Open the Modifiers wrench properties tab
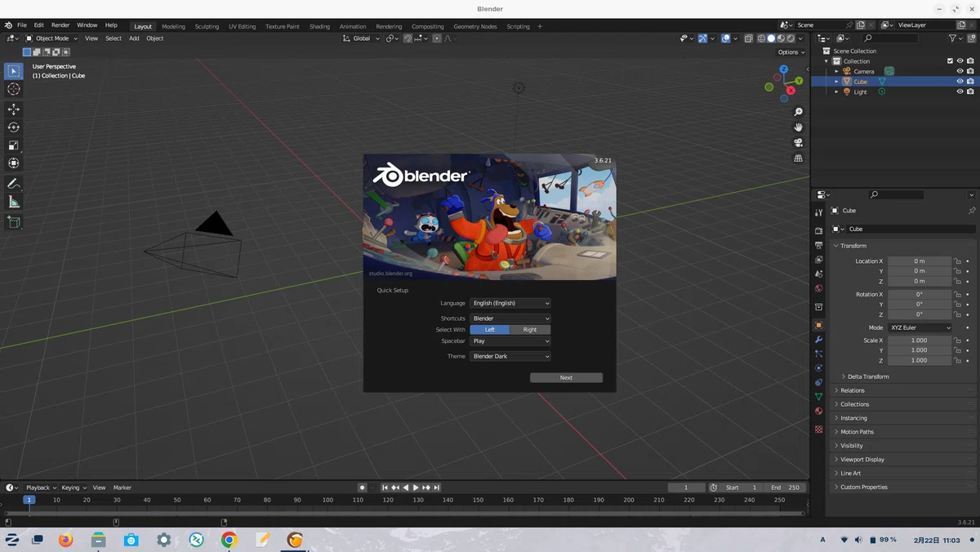The width and height of the screenshot is (980, 552). click(818, 340)
